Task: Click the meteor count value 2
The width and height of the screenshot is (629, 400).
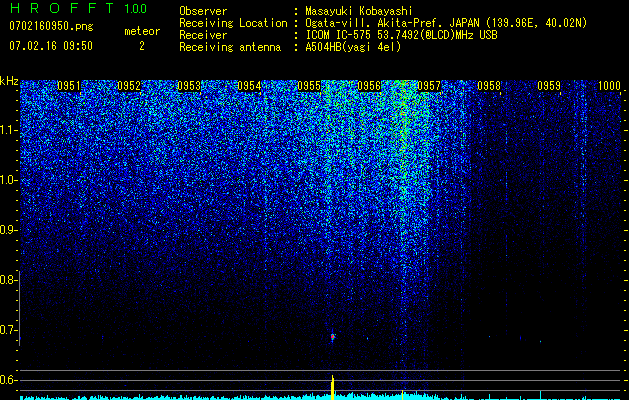Action: click(x=142, y=46)
